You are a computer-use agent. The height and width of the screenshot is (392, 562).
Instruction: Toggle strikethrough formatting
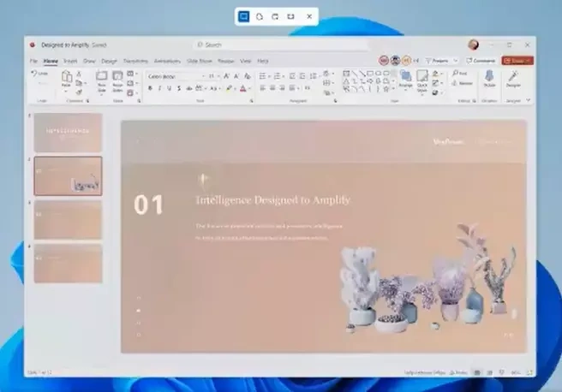[x=188, y=88]
